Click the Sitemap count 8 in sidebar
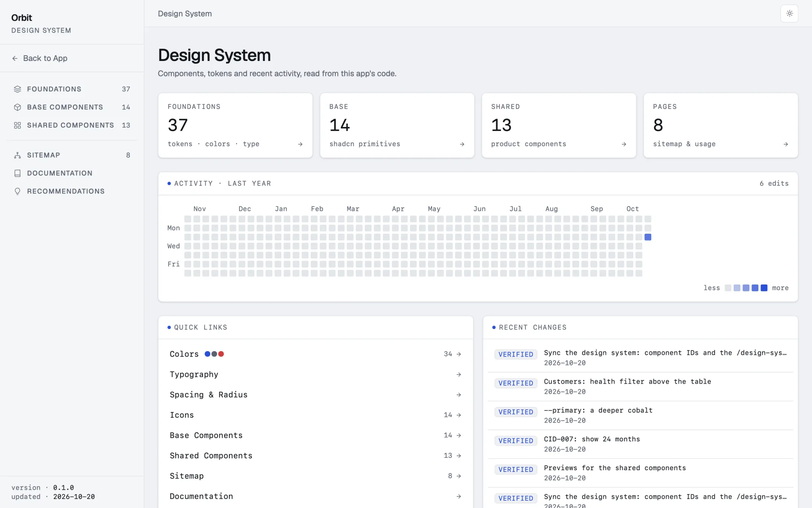 pyautogui.click(x=128, y=155)
